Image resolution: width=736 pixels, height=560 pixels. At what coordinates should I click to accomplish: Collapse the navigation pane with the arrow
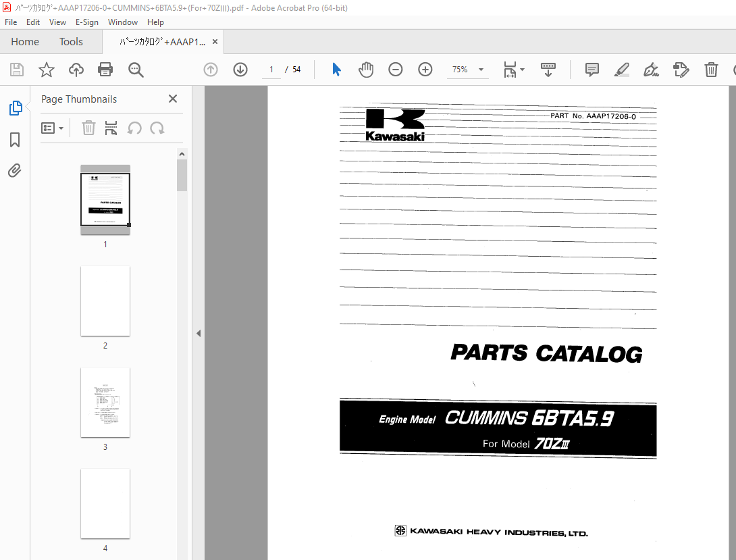(x=199, y=333)
